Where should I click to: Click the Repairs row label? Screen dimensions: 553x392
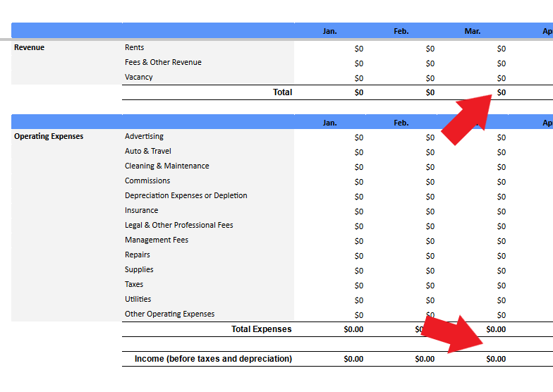(137, 255)
